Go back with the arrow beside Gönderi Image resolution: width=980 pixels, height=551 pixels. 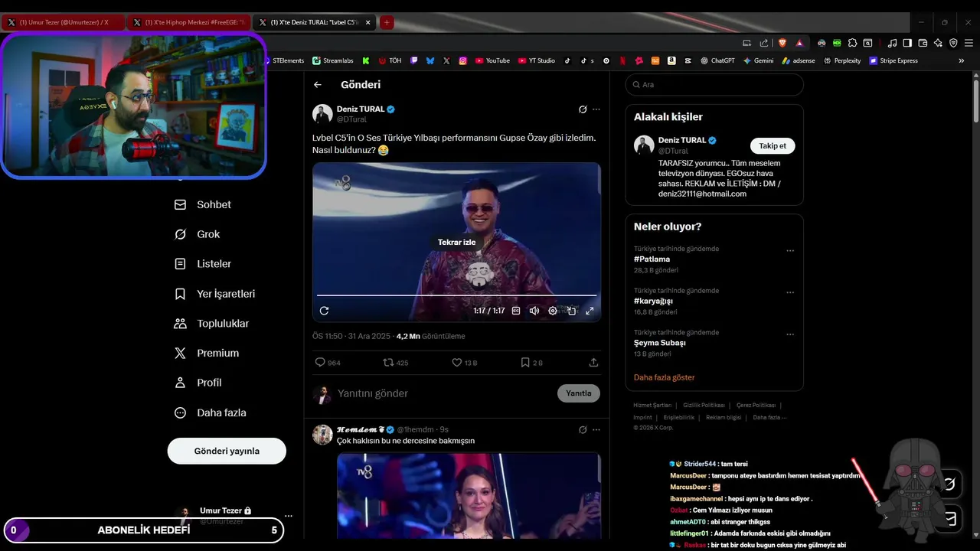pos(318,85)
